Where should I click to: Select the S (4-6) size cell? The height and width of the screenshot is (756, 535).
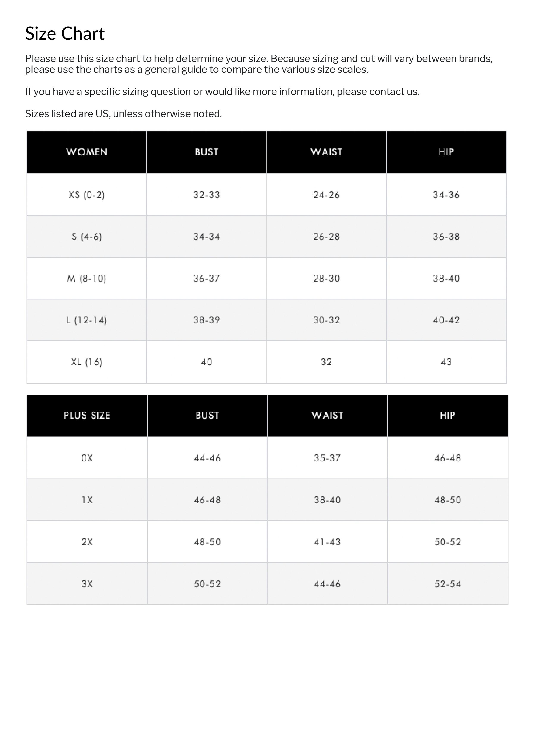[87, 237]
